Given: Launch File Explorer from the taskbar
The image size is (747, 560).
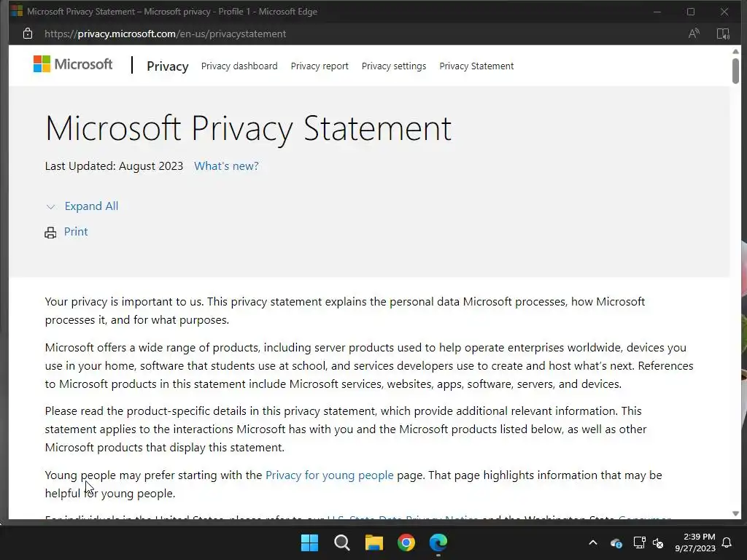Looking at the screenshot, I should [374, 542].
